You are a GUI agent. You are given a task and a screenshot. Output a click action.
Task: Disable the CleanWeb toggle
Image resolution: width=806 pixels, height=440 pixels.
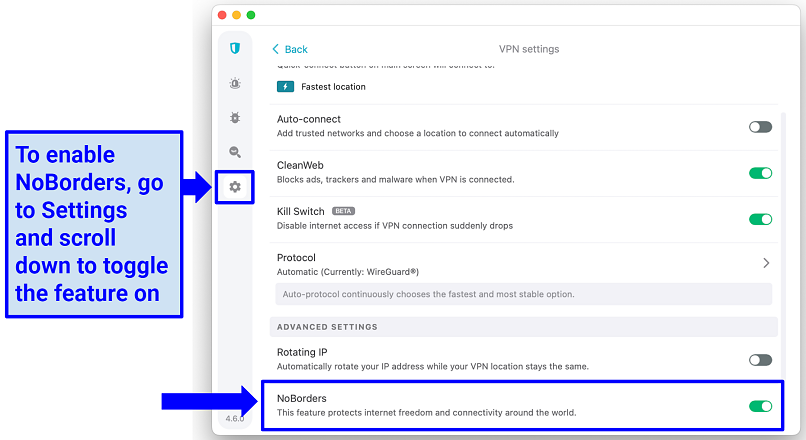click(760, 173)
